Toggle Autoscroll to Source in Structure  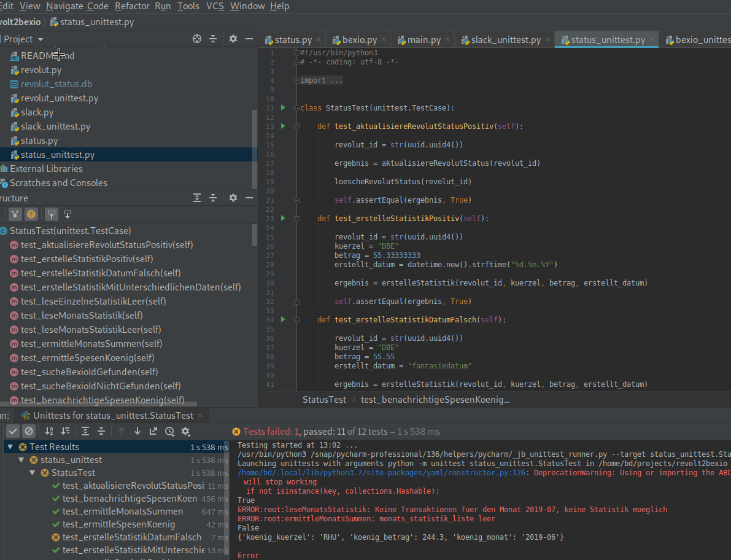click(x=52, y=214)
